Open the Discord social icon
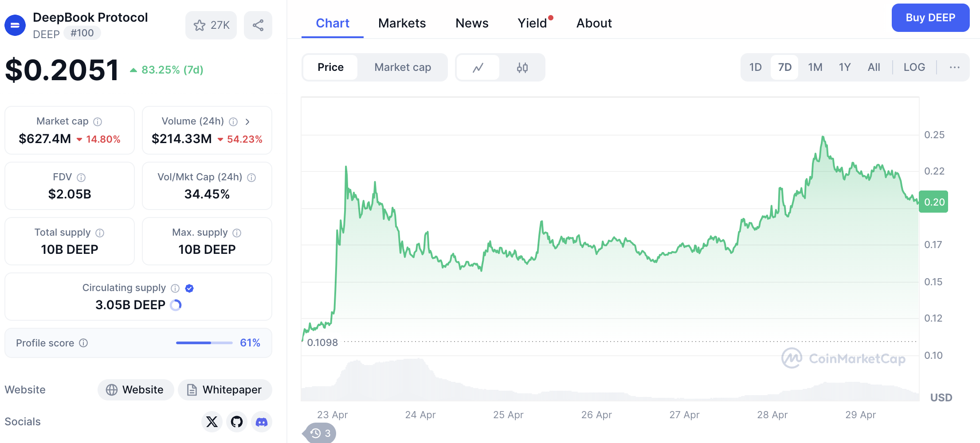This screenshot has width=980, height=443. point(262,421)
